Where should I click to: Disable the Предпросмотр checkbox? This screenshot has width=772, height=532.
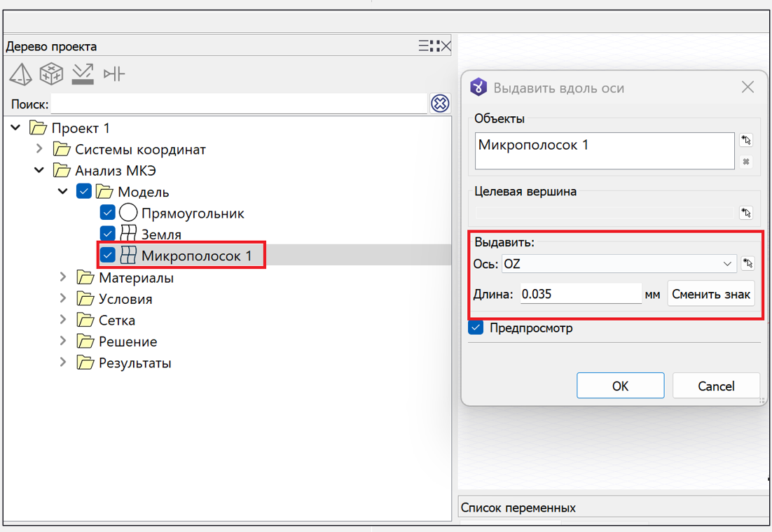[x=476, y=328]
